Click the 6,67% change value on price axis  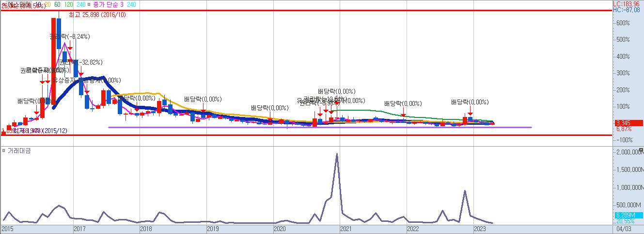[x=624, y=129]
